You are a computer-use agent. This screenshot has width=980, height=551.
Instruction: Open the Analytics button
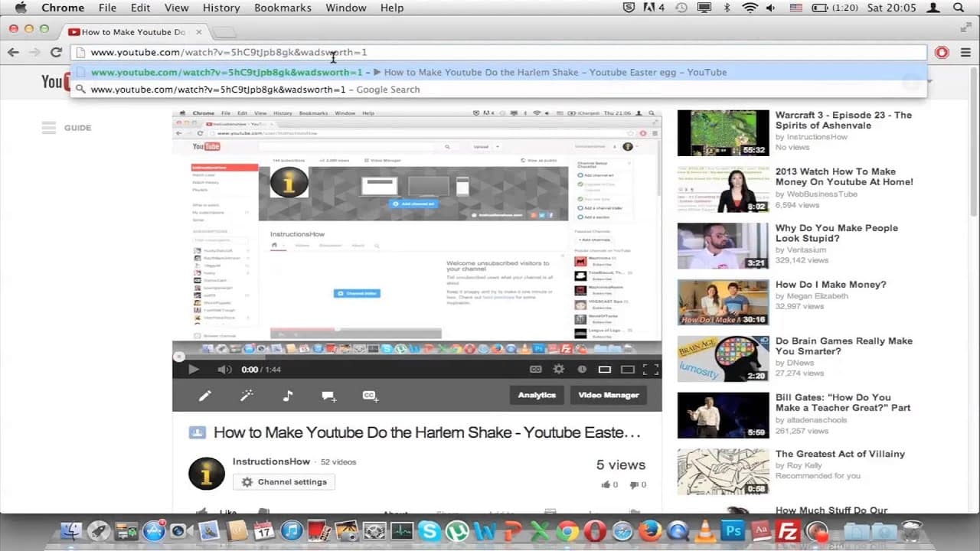pos(537,395)
